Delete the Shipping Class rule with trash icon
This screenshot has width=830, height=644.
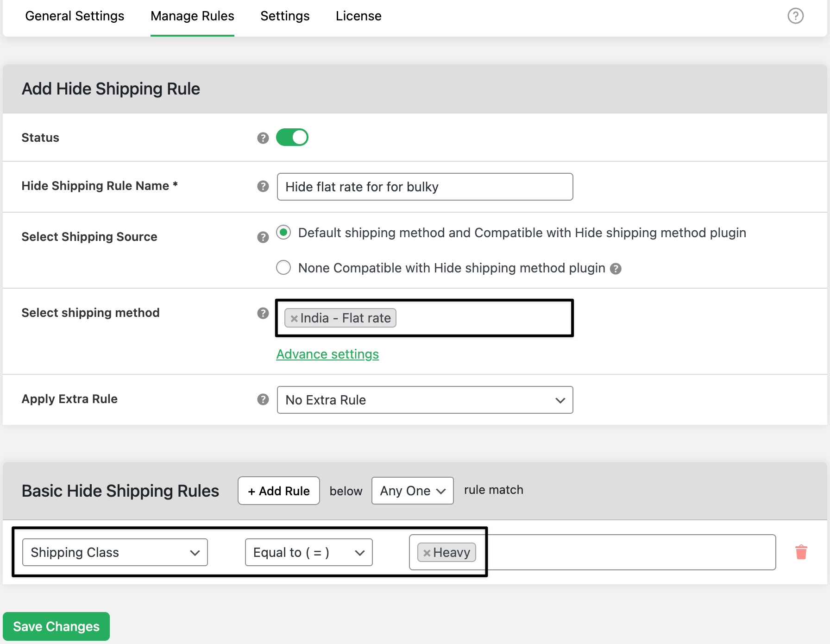coord(801,552)
